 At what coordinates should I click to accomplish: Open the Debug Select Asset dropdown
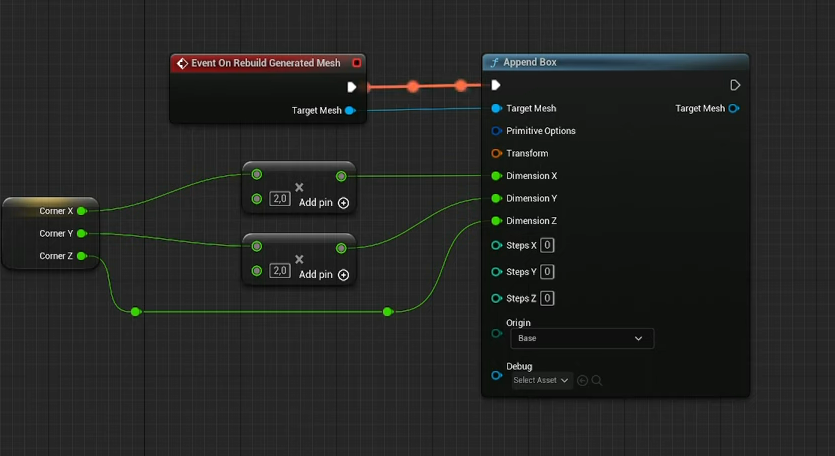541,380
